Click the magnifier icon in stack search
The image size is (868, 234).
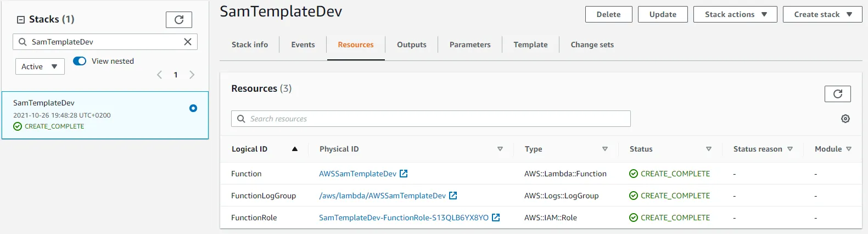point(23,42)
